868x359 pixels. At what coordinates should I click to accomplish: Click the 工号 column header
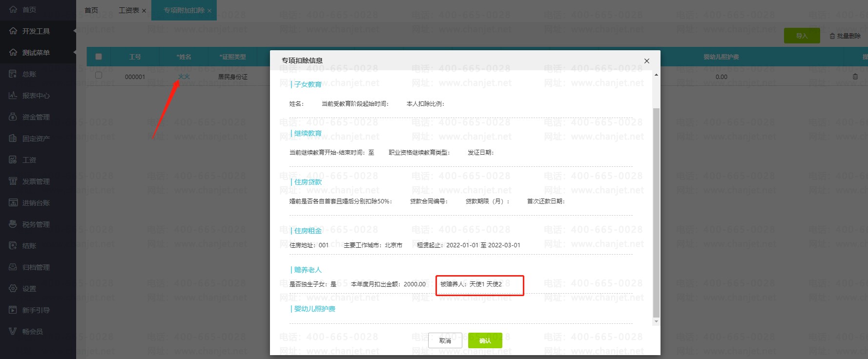tap(135, 57)
